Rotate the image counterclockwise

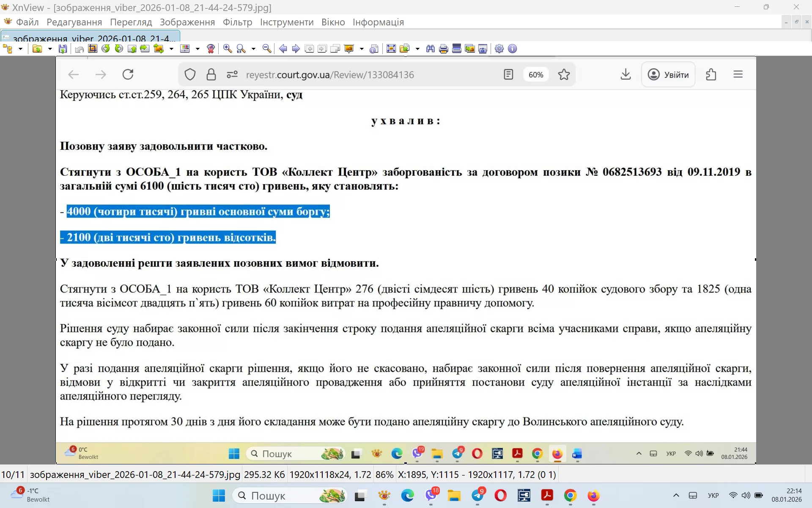[107, 49]
